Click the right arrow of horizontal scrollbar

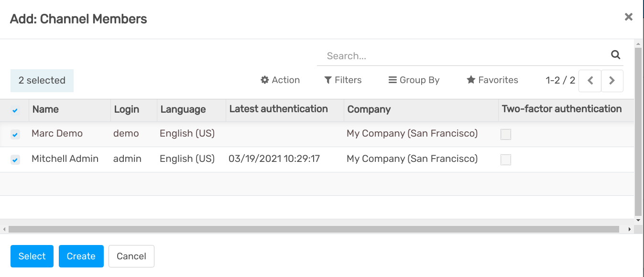point(629,230)
